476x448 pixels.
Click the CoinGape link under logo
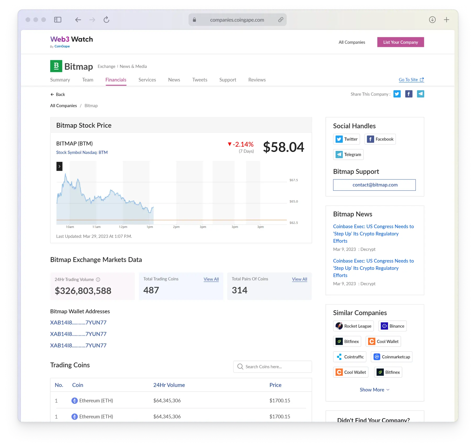pos(62,46)
